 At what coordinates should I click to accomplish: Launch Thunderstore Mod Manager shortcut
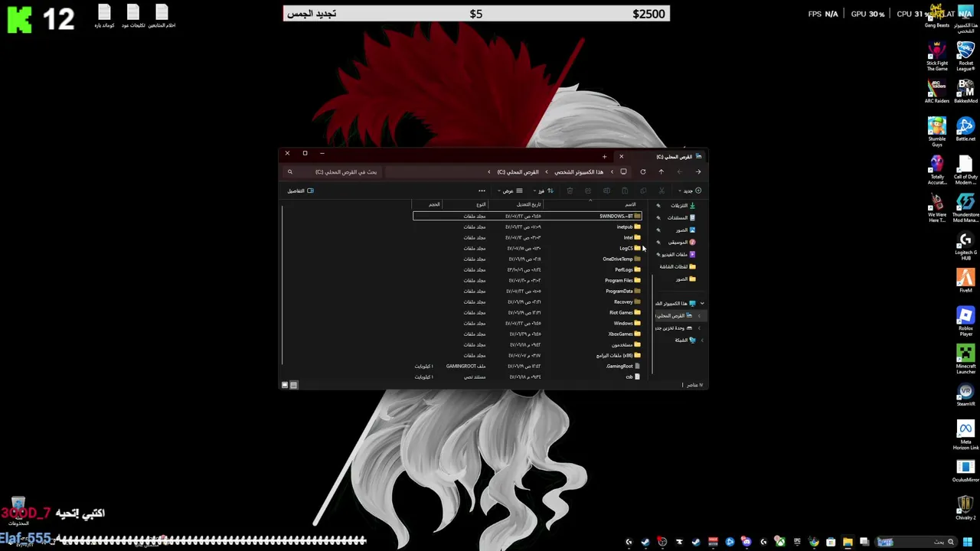[965, 207]
